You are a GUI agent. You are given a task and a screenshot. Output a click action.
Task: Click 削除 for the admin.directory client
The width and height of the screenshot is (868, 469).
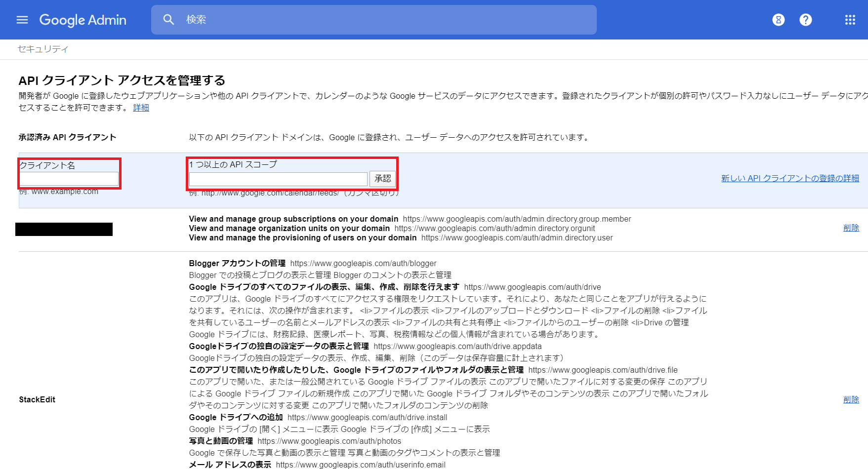(851, 228)
